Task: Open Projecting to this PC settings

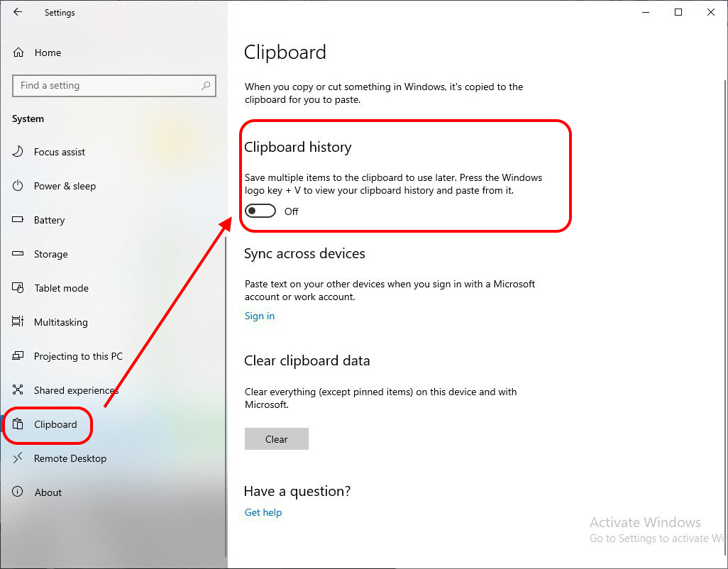Action: coord(77,356)
